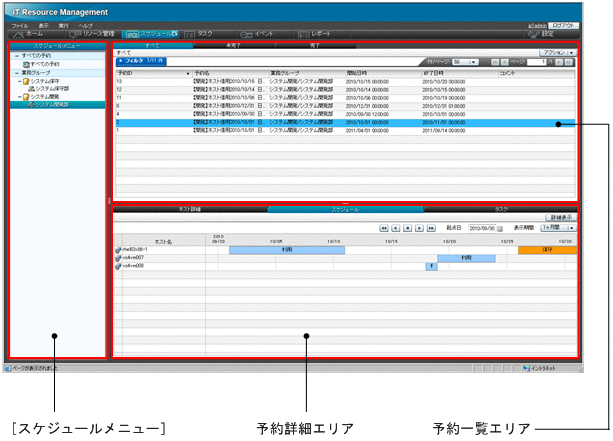
Task: Select reservation row with ID 11
Action: (x=345, y=98)
